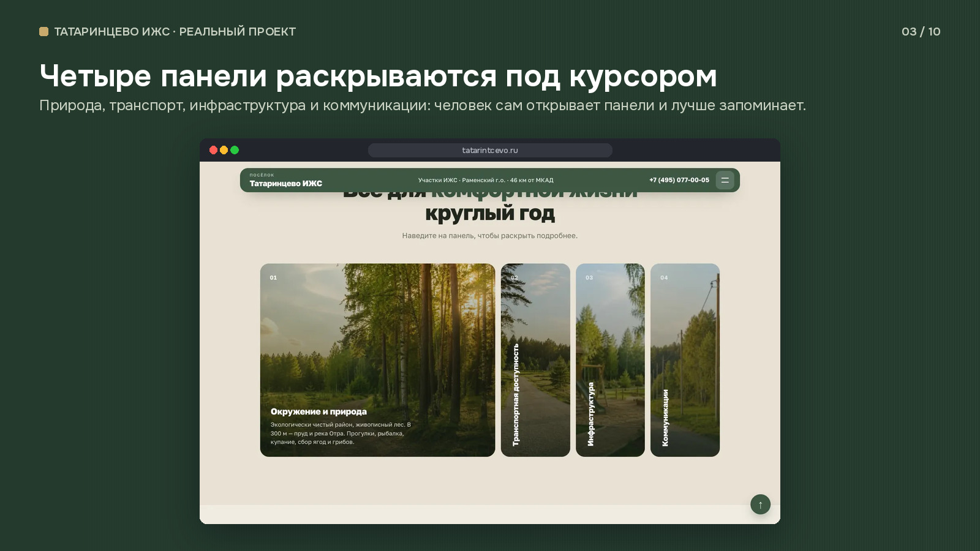The image size is (980, 551).
Task: Click the tatarintcevo.ru address bar
Action: (490, 150)
